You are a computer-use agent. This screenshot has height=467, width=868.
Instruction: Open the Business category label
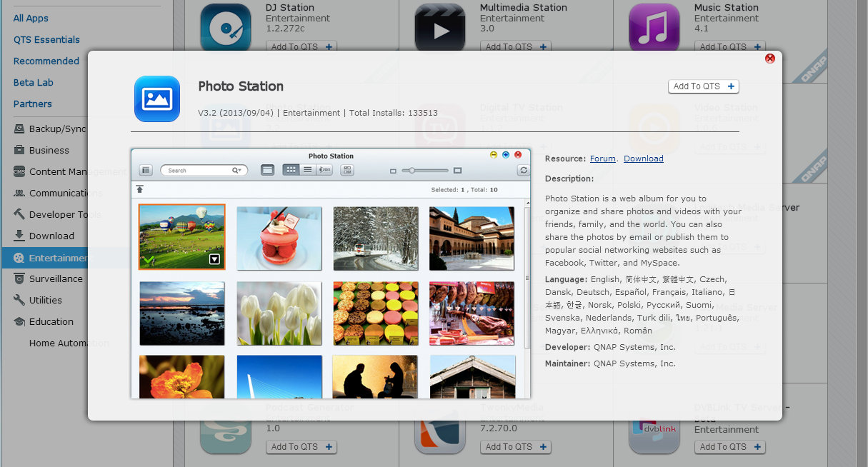(x=49, y=151)
